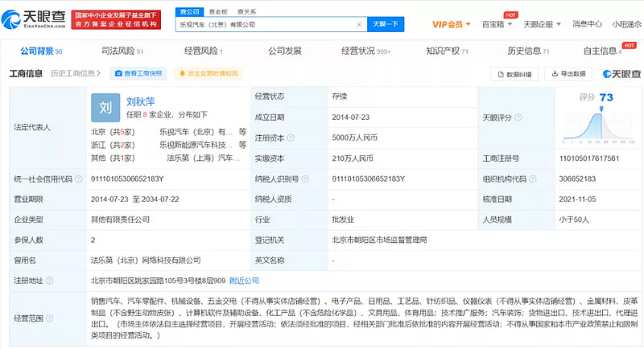Click the 法乐第（上海）汽车 company entry
The width and height of the screenshot is (644, 349).
203,158
